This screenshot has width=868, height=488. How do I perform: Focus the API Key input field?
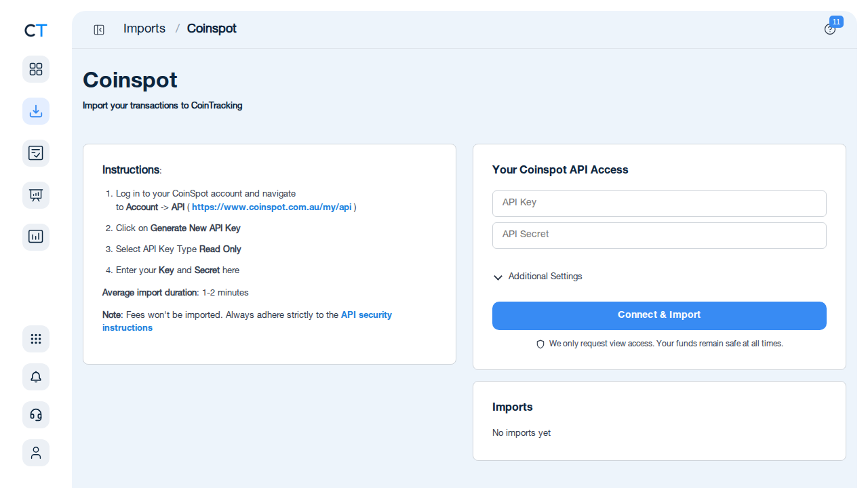pos(659,203)
